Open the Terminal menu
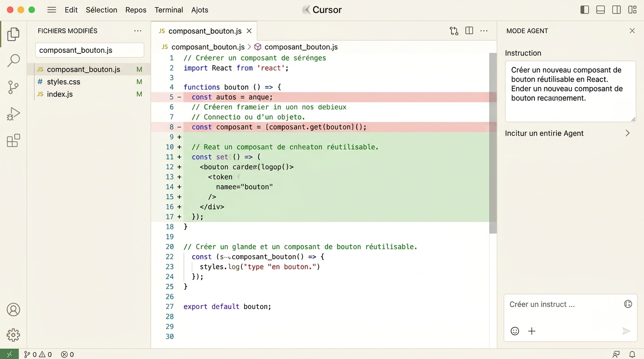The width and height of the screenshot is (644, 359). [169, 10]
